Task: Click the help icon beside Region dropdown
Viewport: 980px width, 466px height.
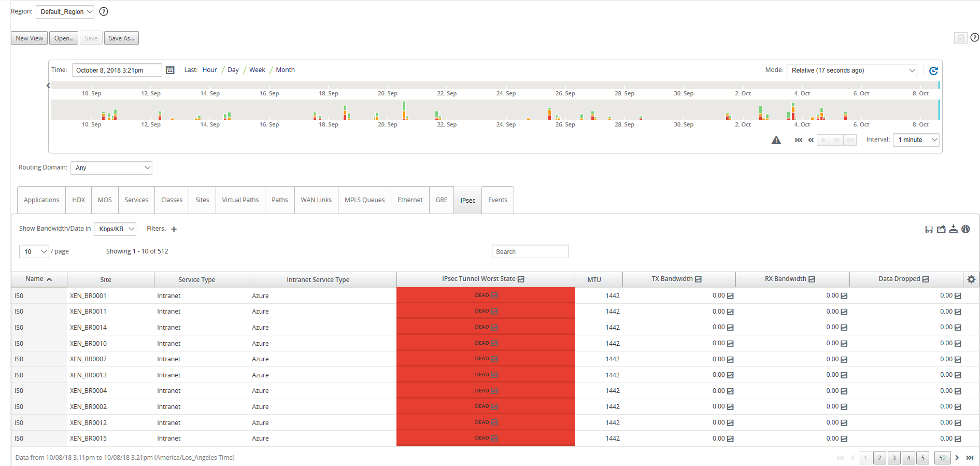Action: pos(104,11)
